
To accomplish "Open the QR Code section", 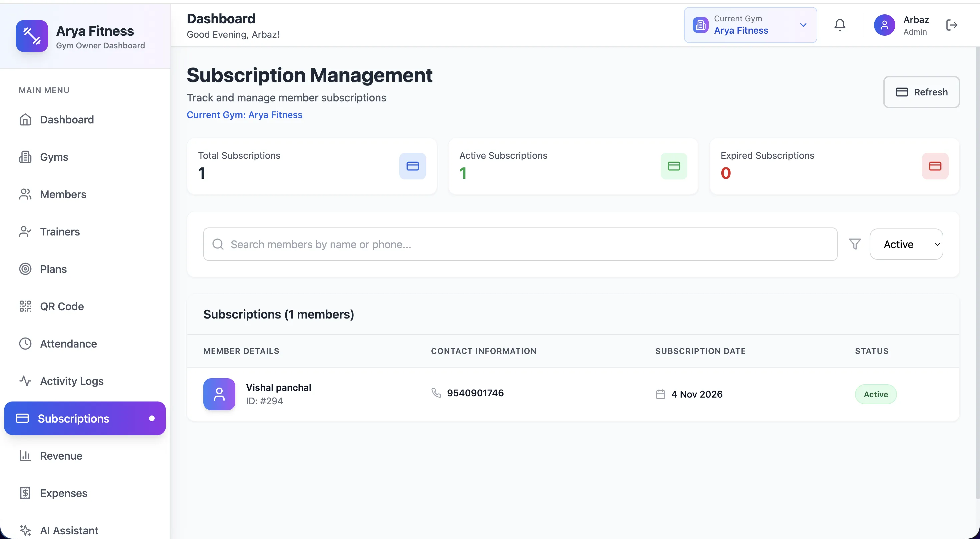I will pos(62,306).
